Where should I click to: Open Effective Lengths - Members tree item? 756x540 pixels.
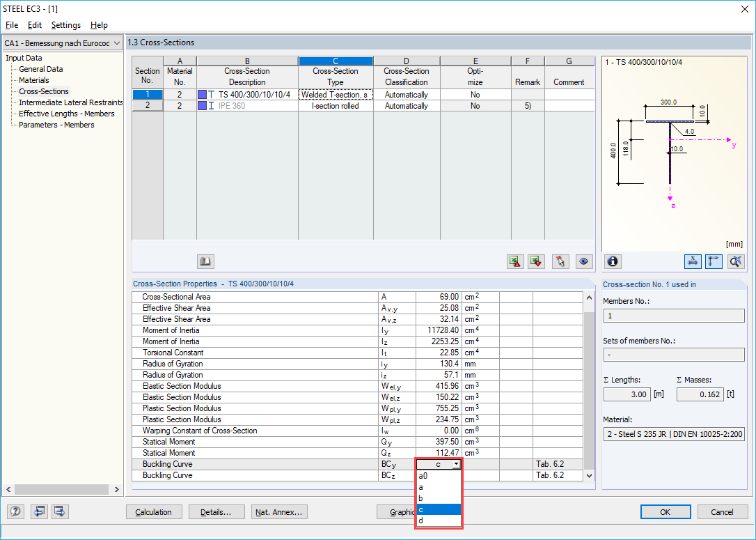coord(67,114)
